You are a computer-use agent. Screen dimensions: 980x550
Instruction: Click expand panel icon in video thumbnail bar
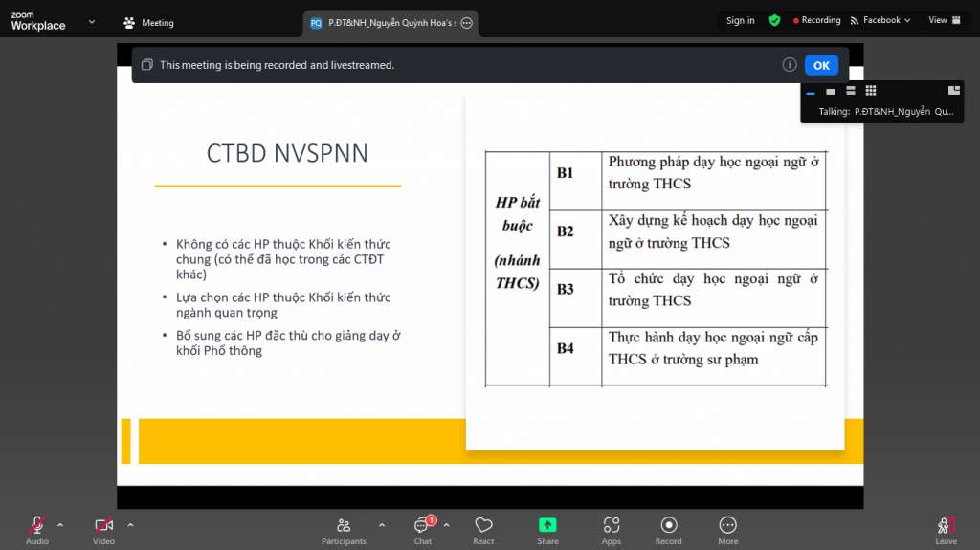[x=954, y=91]
